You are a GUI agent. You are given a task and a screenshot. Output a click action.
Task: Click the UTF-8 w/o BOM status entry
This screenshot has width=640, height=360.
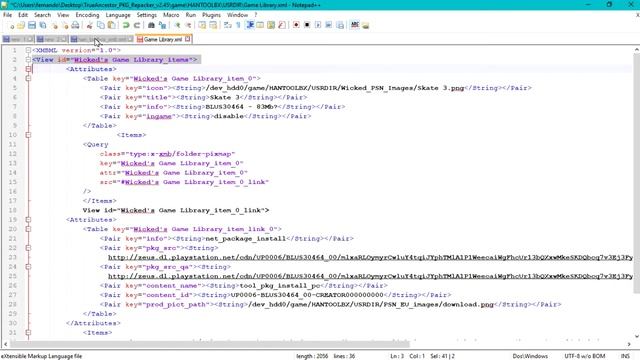point(585,356)
